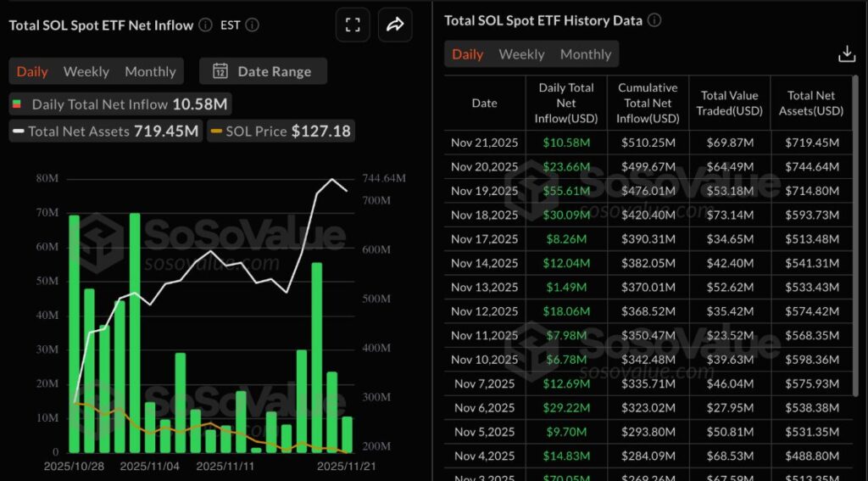The image size is (868, 481).
Task: Click the share arrow icon
Action: [394, 25]
